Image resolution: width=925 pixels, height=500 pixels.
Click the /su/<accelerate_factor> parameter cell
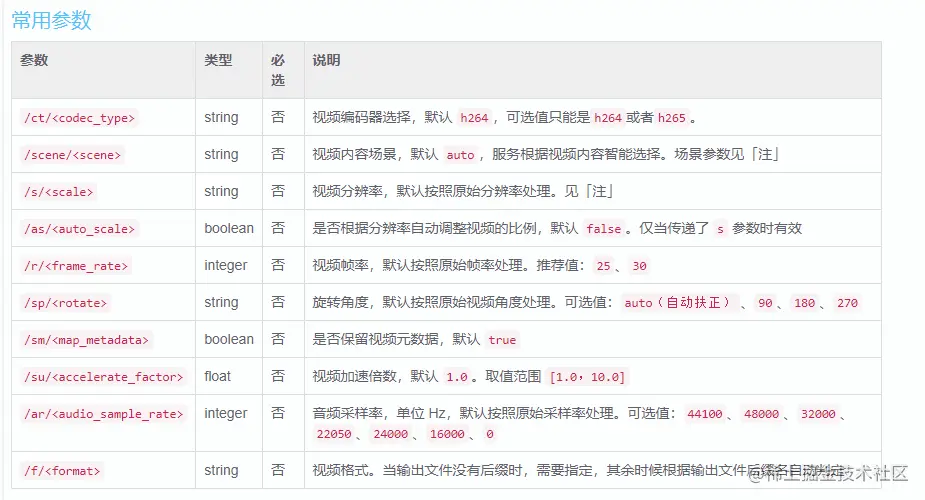click(103, 377)
